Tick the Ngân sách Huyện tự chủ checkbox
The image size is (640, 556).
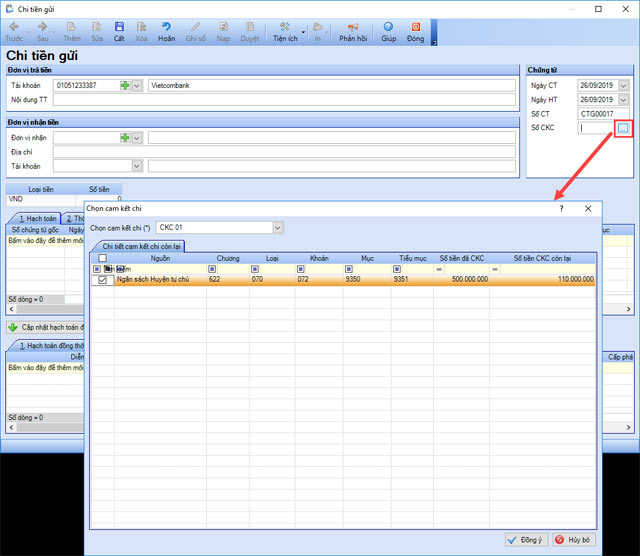102,280
